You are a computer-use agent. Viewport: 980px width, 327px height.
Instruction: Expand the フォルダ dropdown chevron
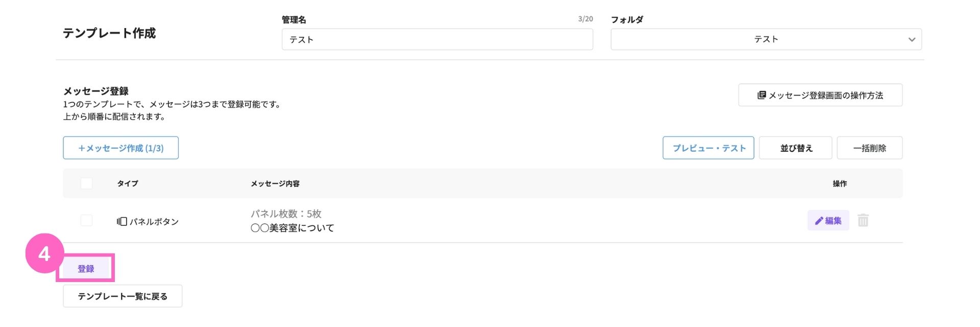click(x=912, y=39)
